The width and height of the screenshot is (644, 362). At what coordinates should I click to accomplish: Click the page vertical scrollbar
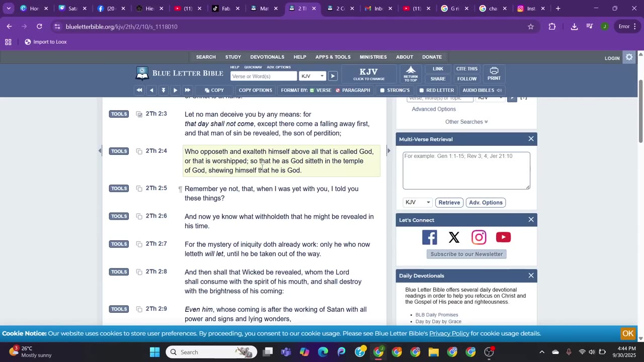pyautogui.click(x=640, y=111)
